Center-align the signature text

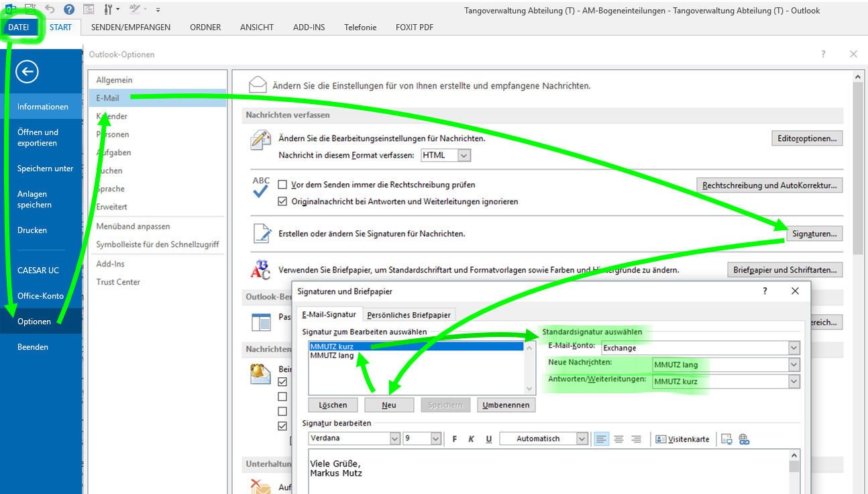pos(618,439)
